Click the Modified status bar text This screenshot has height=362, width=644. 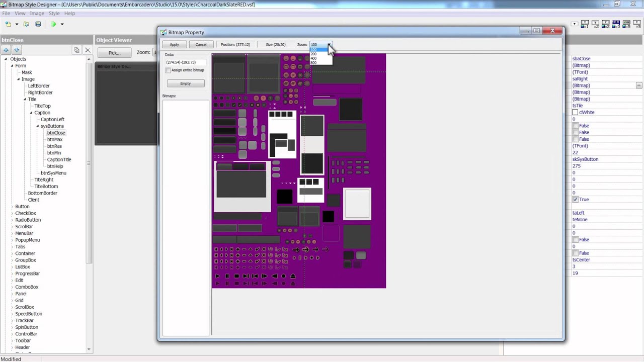(11, 359)
